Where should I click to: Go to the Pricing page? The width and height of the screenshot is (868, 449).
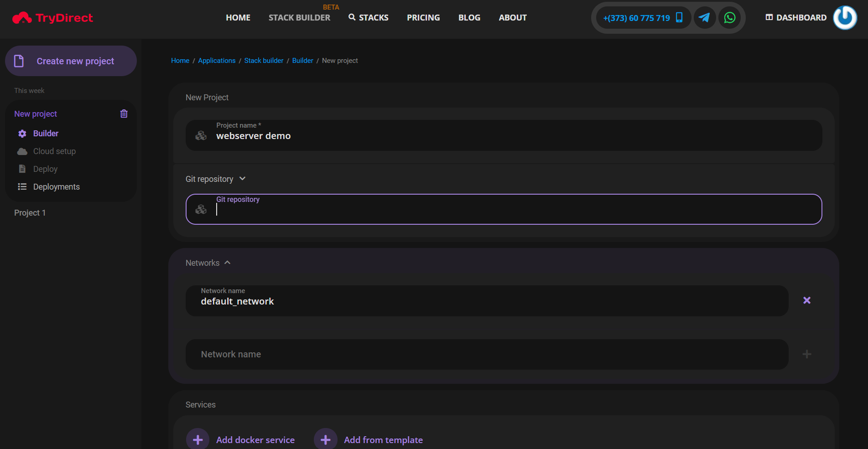coord(423,18)
